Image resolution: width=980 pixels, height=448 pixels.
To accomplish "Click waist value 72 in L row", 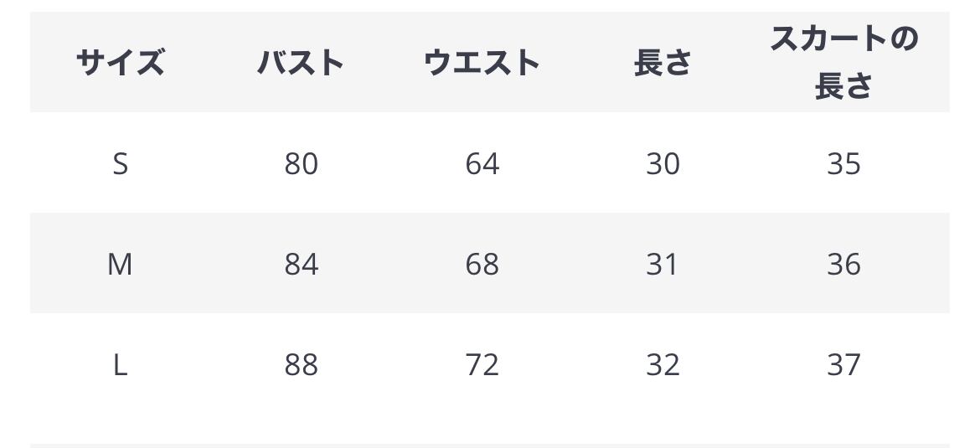I will (482, 364).
